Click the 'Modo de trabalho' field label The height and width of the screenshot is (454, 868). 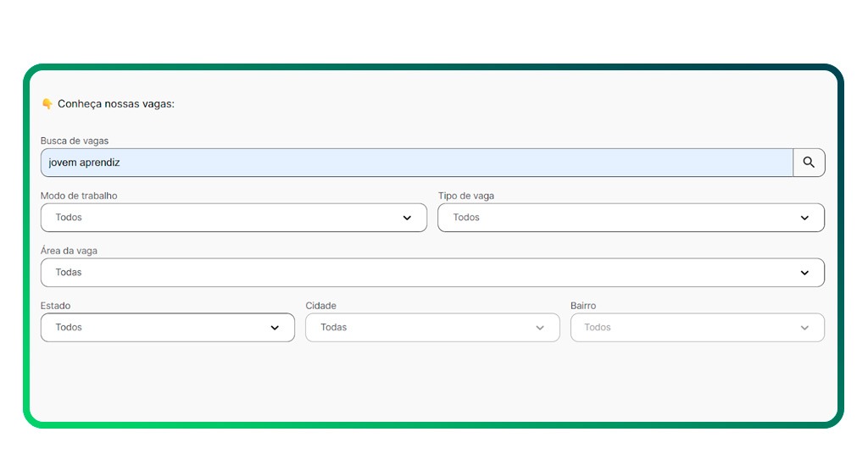(x=79, y=196)
